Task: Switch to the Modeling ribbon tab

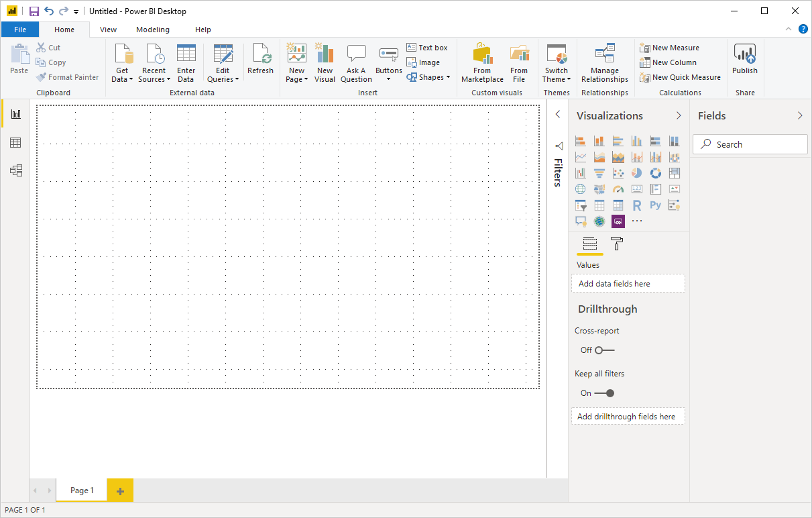Action: [152, 30]
